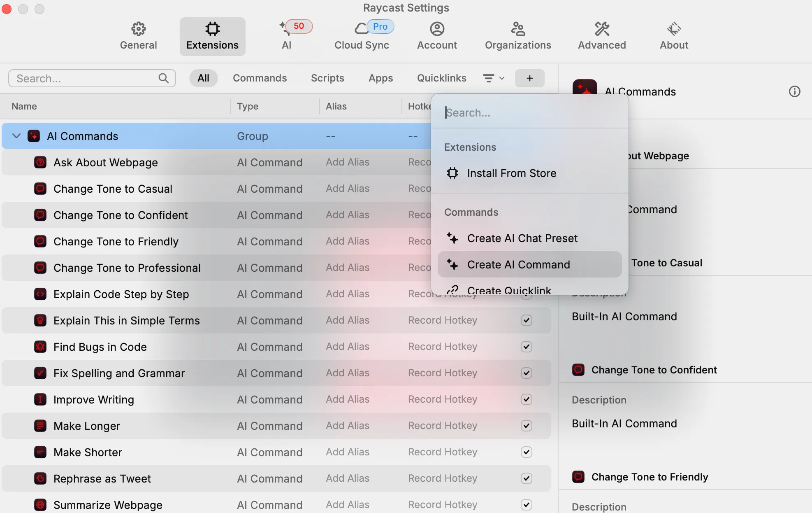Click the Change Tone to Confident icon
812x513 pixels.
point(40,215)
